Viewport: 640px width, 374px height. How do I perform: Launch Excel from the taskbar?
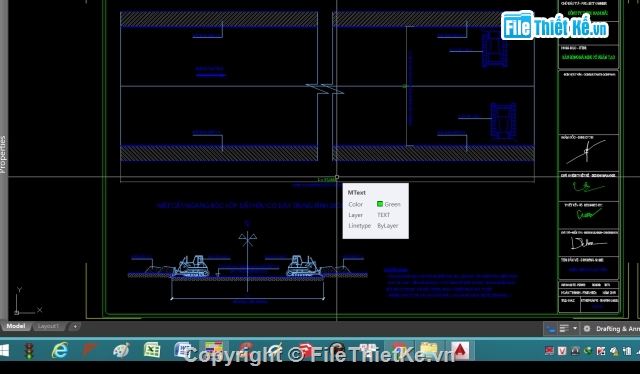(x=152, y=350)
